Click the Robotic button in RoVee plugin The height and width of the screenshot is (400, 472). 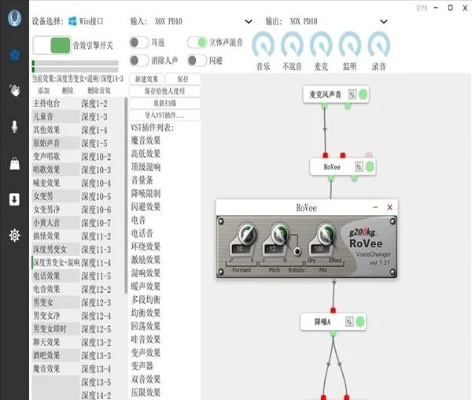(297, 251)
